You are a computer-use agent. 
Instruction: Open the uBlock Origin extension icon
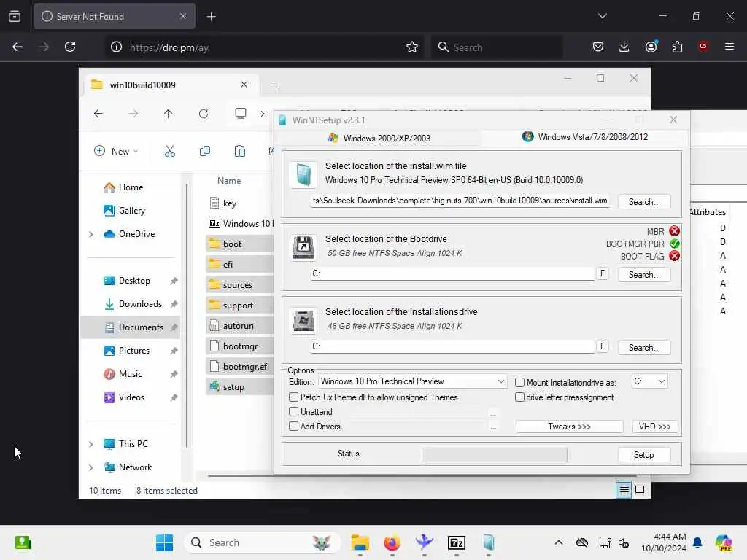tap(703, 47)
